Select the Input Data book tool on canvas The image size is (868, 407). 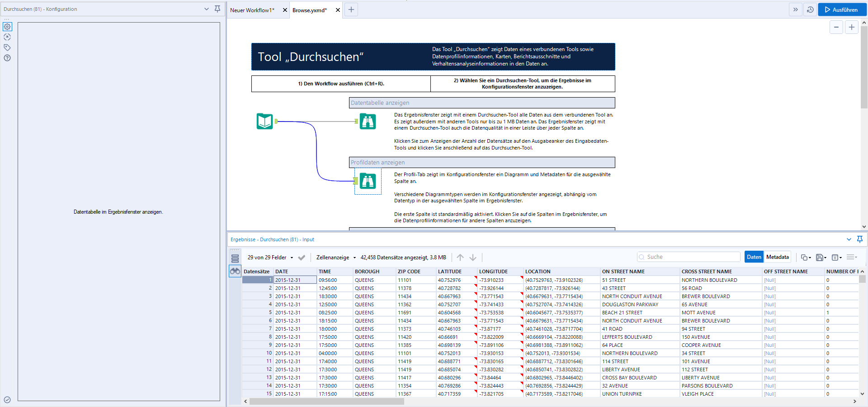[264, 121]
